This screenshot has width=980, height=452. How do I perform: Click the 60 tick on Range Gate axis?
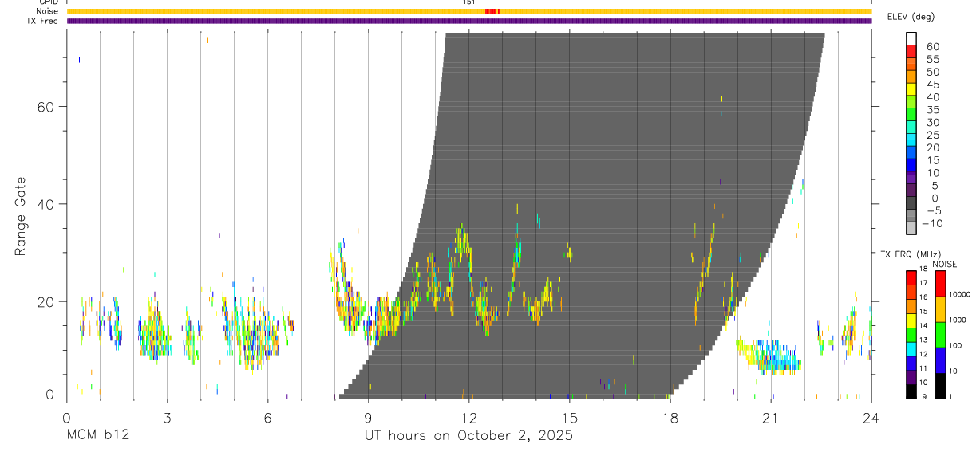46,107
